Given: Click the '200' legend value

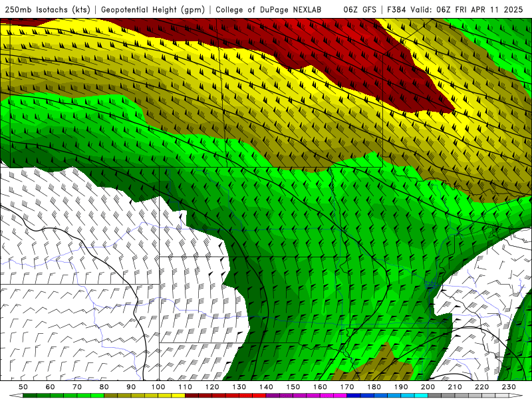Looking at the screenshot, I should click(428, 387).
